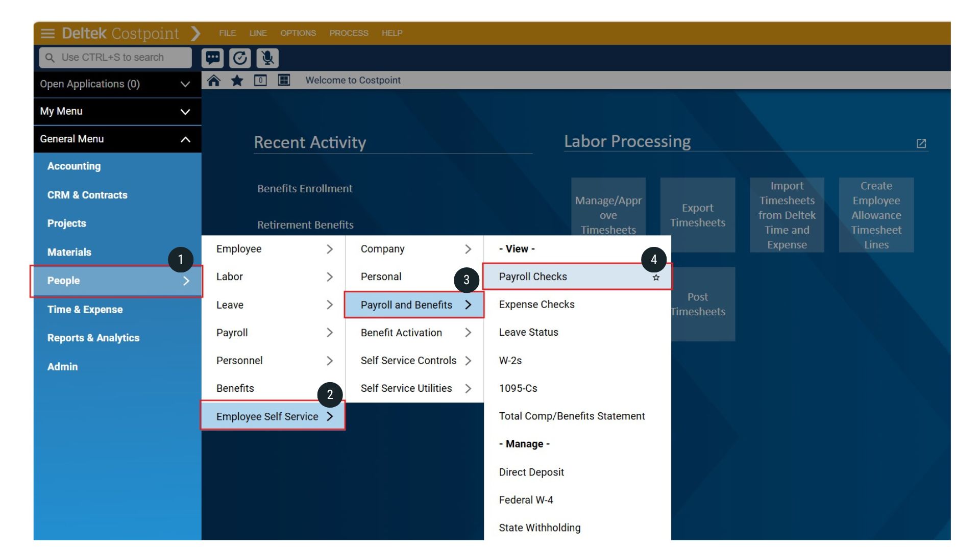
Task: Open Labor Processing in new window icon
Action: click(921, 143)
